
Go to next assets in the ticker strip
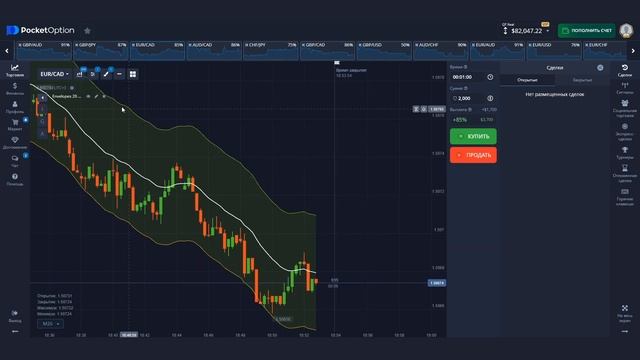(633, 51)
